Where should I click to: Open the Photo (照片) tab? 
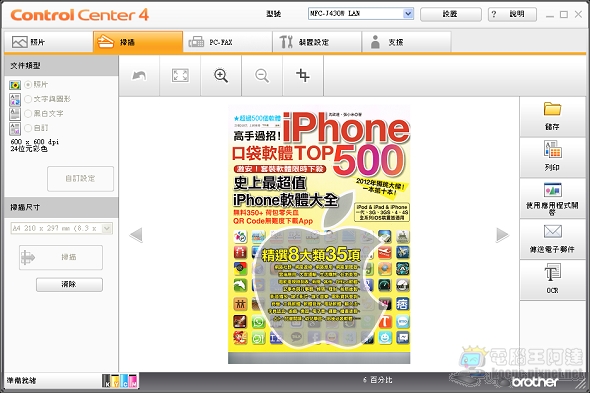click(49, 42)
